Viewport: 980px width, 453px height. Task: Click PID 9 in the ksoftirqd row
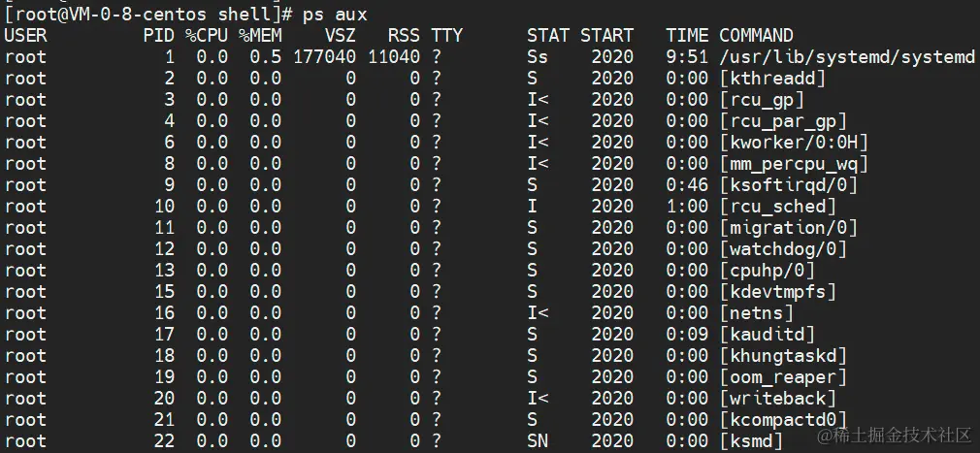tap(170, 185)
